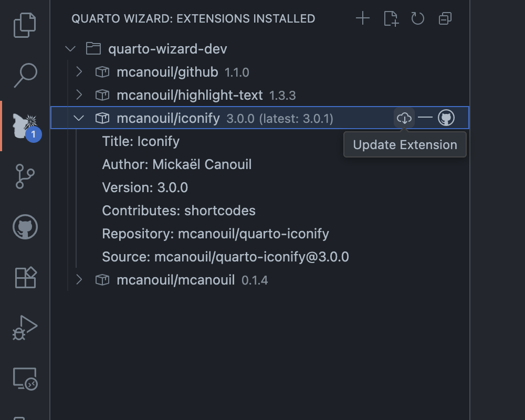Open the GitHub view in the activity bar
525x420 pixels.
pyautogui.click(x=24, y=227)
